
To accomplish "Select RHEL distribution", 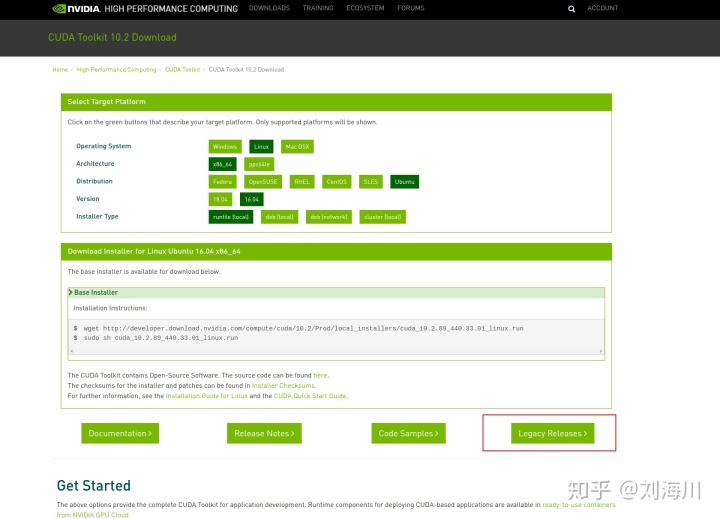I will point(302,182).
